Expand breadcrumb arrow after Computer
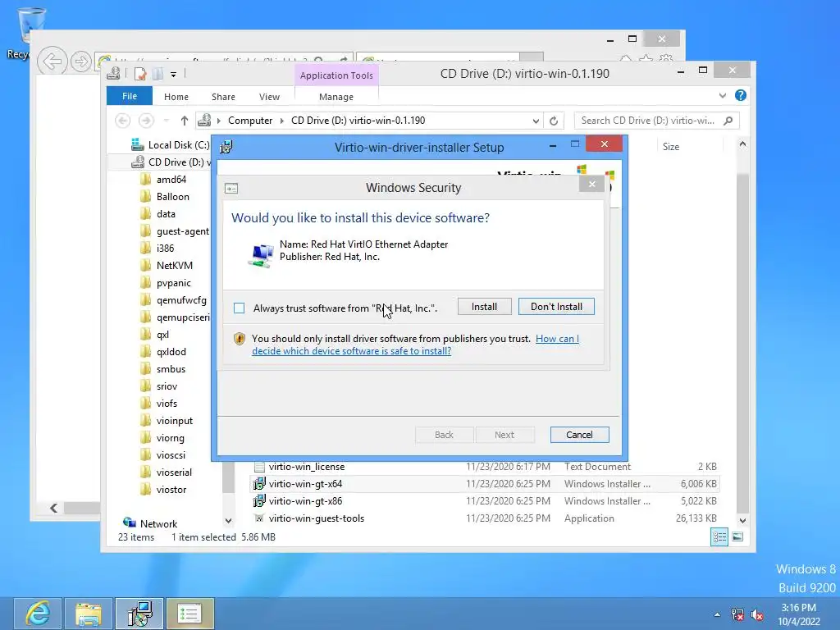840x630 pixels. point(282,121)
